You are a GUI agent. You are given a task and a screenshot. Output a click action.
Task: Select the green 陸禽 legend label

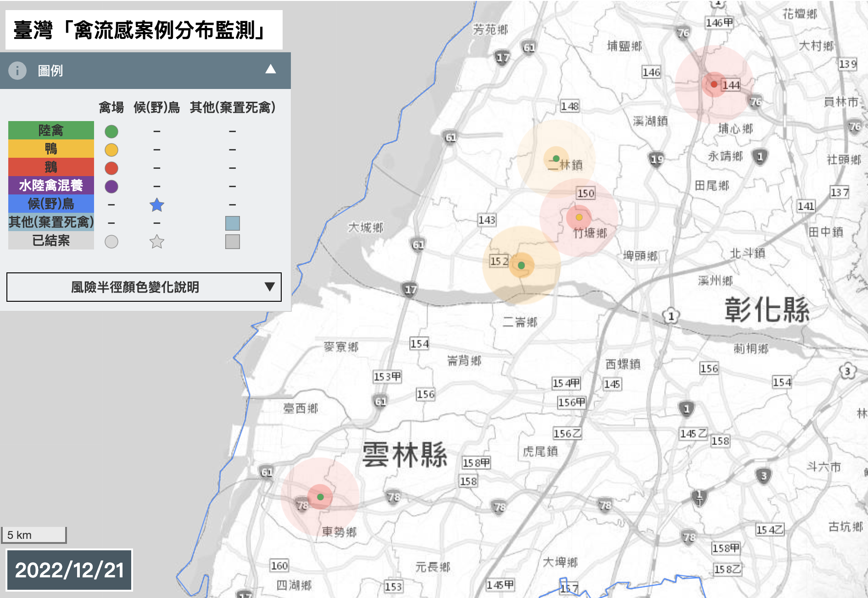click(51, 130)
